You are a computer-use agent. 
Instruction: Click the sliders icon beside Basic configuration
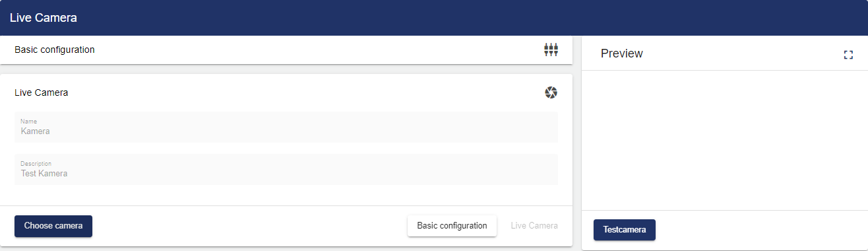(551, 50)
